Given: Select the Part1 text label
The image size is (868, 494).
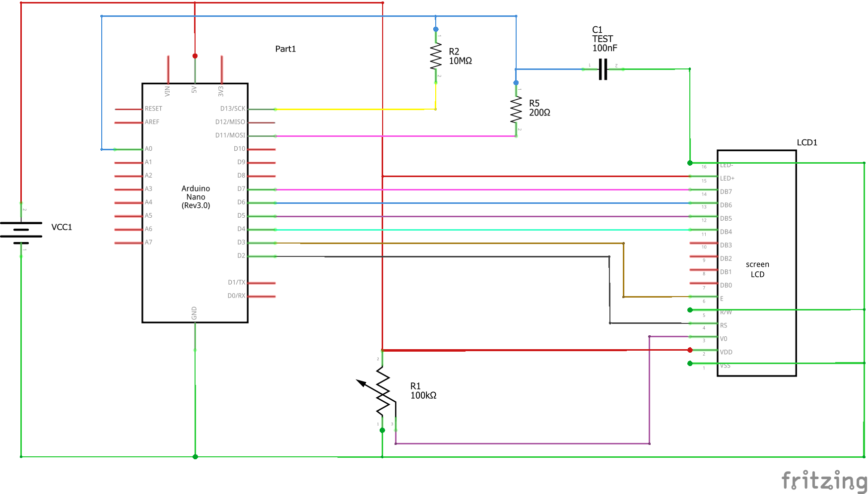Looking at the screenshot, I should point(285,49).
